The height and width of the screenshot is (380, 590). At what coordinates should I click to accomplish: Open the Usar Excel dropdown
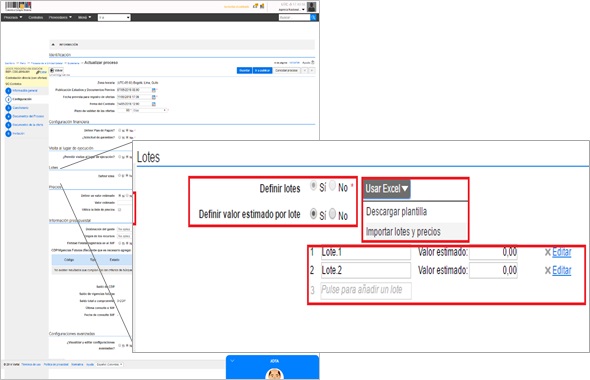[x=386, y=188]
